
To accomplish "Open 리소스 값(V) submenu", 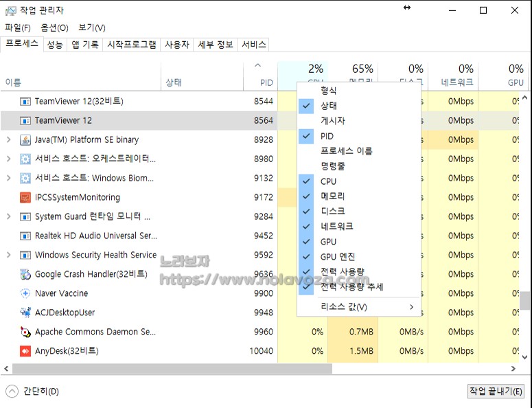I will pos(359,307).
